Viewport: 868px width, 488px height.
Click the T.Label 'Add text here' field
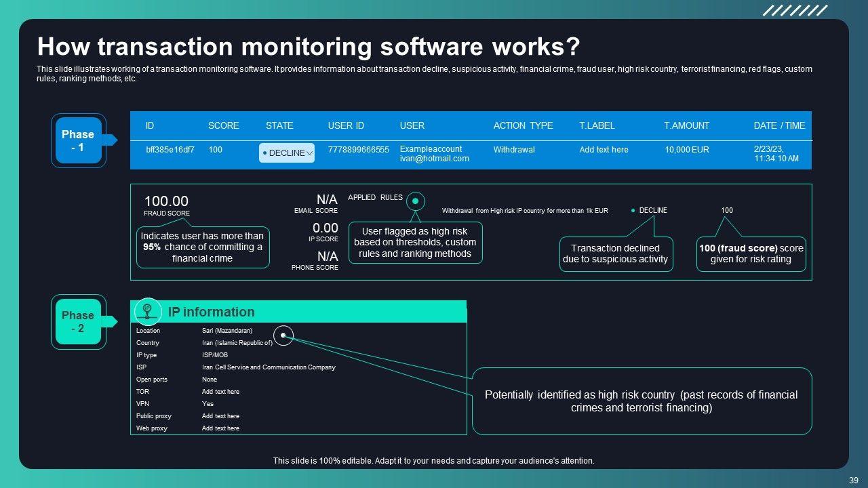click(604, 150)
